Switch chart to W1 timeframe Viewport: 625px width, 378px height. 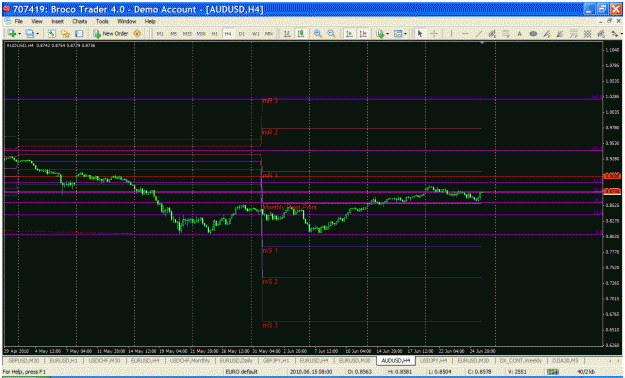click(256, 34)
